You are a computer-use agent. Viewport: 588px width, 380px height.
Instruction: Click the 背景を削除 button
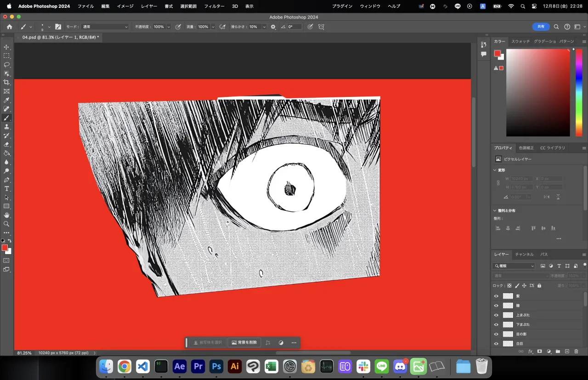(244, 343)
